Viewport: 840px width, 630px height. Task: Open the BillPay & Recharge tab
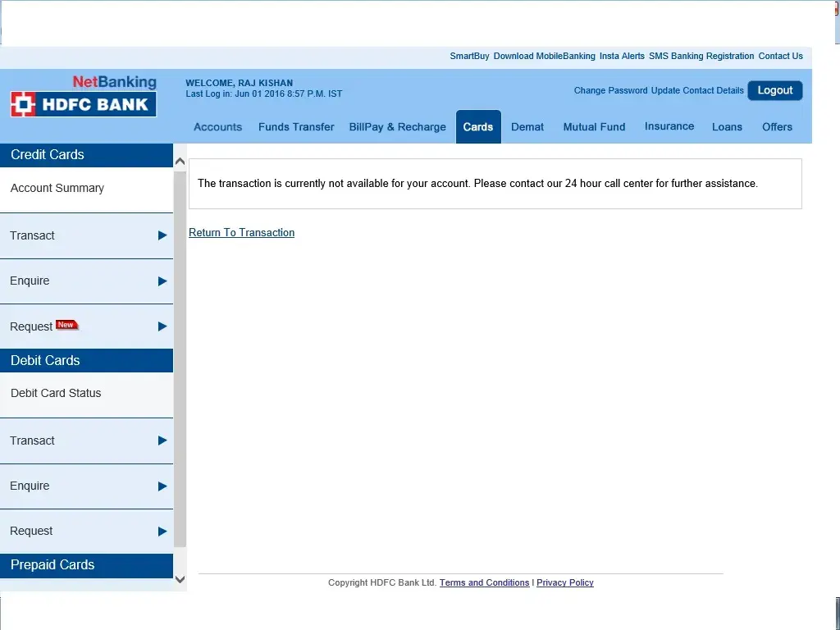398,127
